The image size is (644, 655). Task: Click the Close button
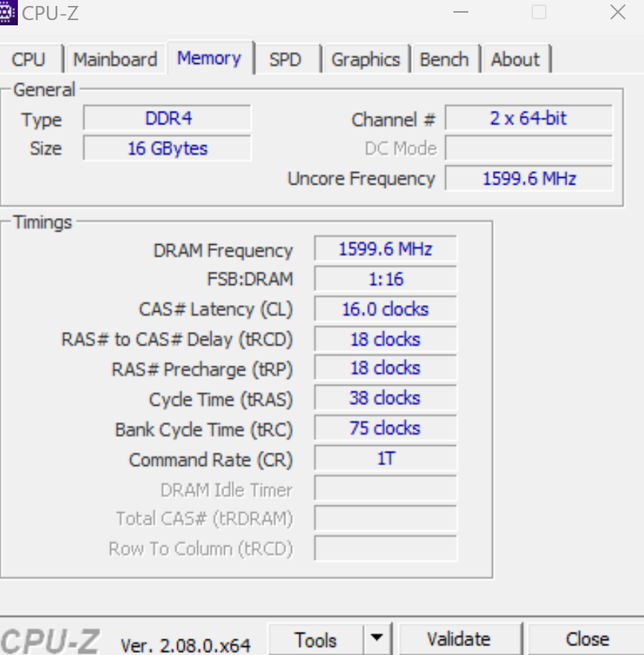pyautogui.click(x=587, y=639)
